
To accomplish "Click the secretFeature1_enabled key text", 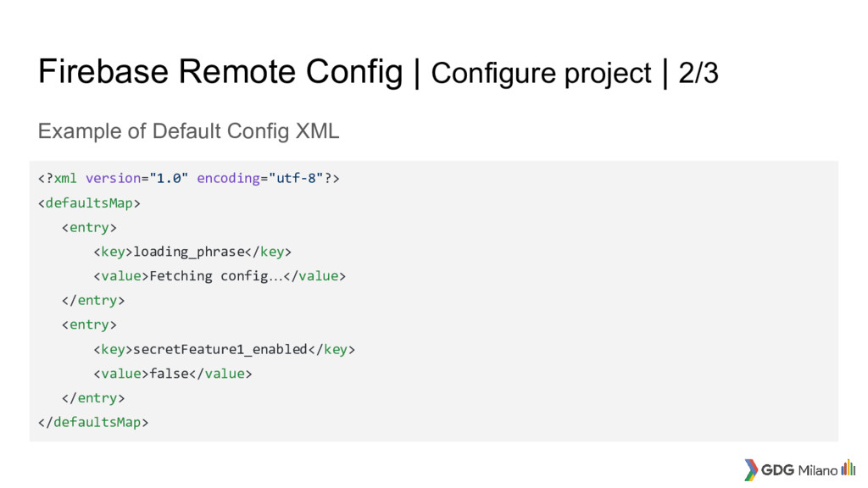I will pos(220,349).
